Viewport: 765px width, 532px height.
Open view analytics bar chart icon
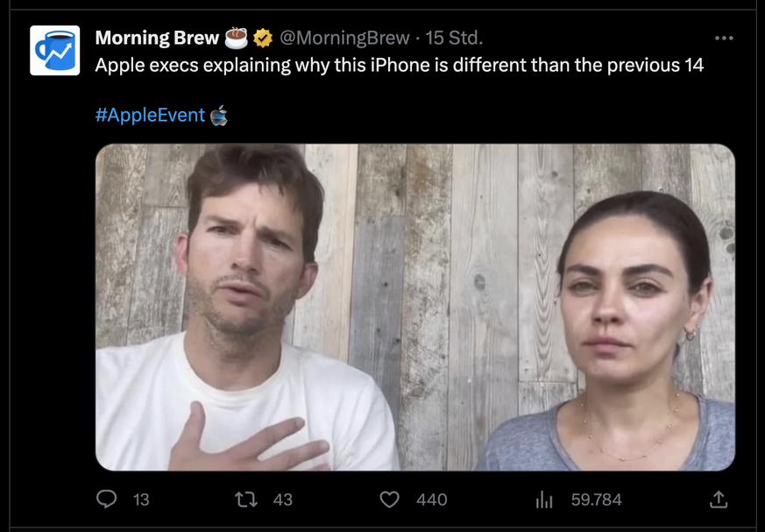pos(544,500)
